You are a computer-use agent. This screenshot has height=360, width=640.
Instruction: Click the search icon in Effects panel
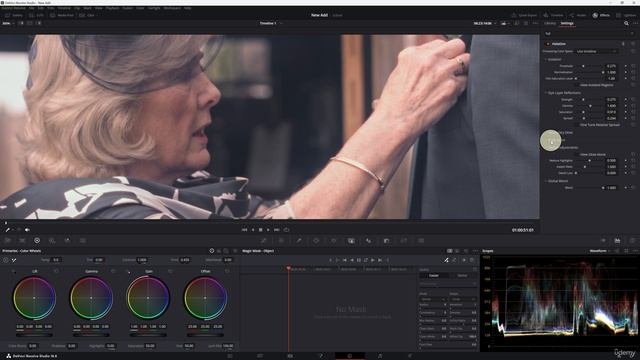point(626,23)
